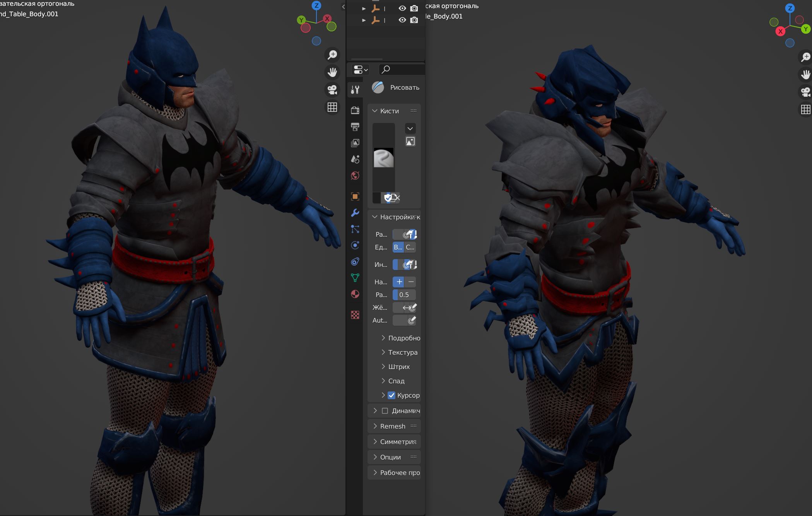Toggle camera view in the left viewport

click(332, 90)
